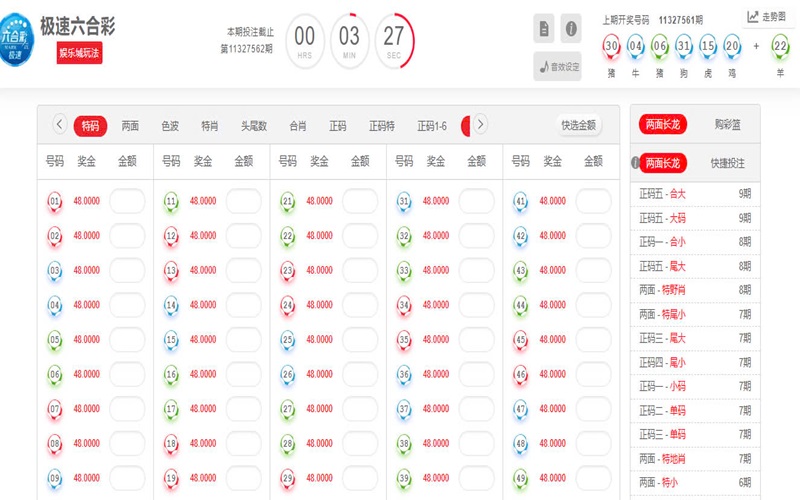Click the 娱乐城玩法 red badge
This screenshot has height=500, width=800.
point(79,53)
